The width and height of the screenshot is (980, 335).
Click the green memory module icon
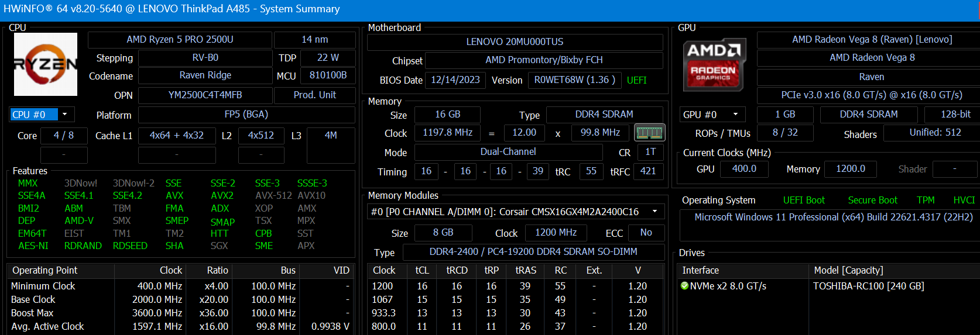[x=649, y=133]
